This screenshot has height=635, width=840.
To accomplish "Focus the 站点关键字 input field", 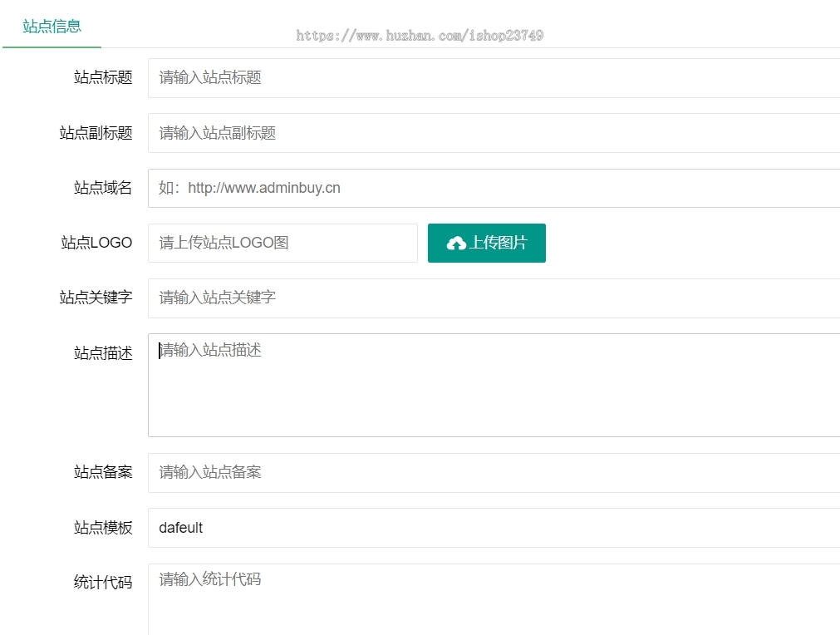I will pyautogui.click(x=494, y=298).
